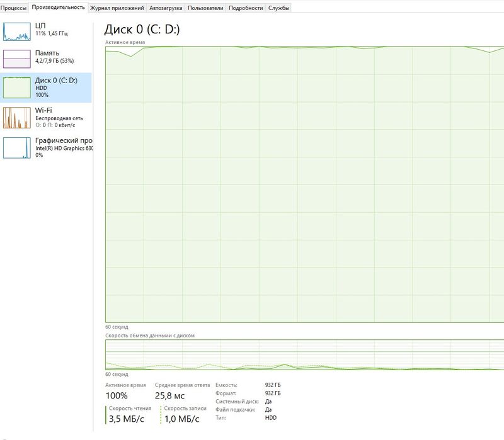Select the ЦП mini graph thumbnail
This screenshot has width=504, height=440.
[x=17, y=31]
